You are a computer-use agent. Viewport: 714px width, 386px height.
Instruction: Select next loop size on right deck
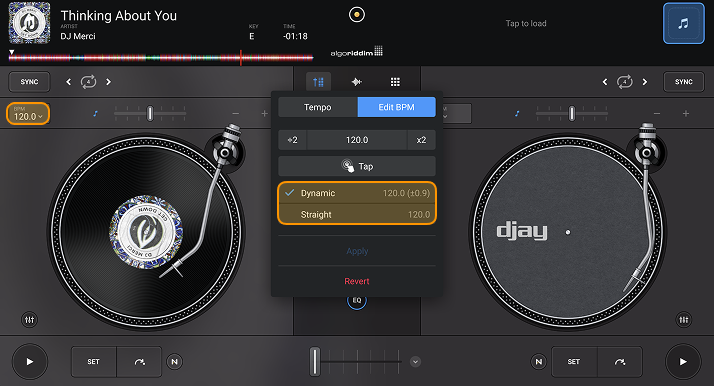(644, 82)
